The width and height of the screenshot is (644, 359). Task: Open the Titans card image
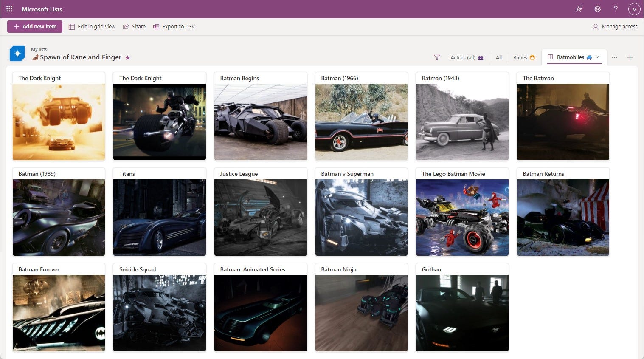point(160,218)
